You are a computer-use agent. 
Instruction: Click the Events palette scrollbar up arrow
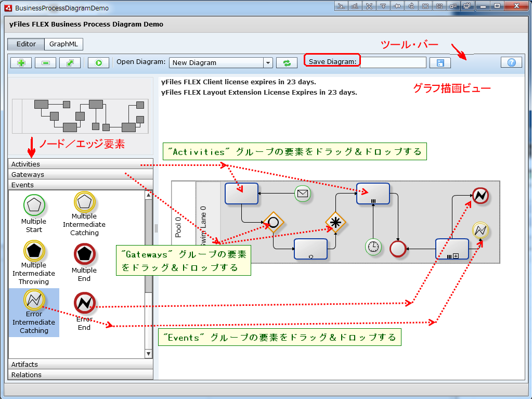(x=148, y=195)
